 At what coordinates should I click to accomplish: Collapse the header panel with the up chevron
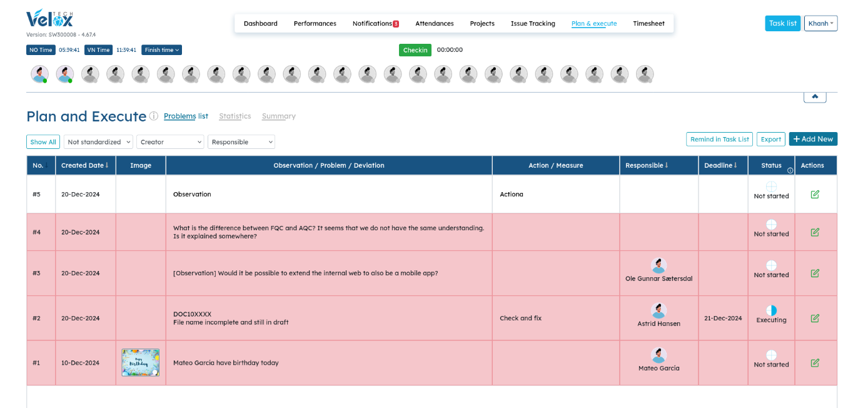click(814, 97)
